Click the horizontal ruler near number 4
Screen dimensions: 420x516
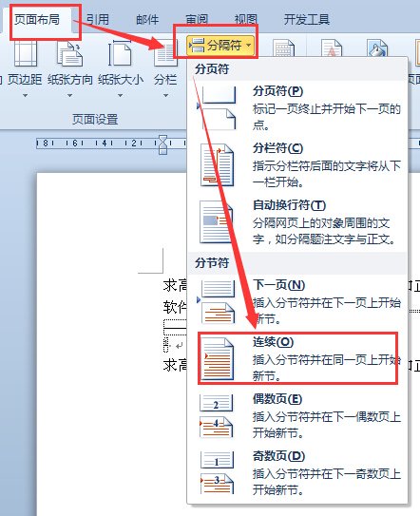[105, 143]
